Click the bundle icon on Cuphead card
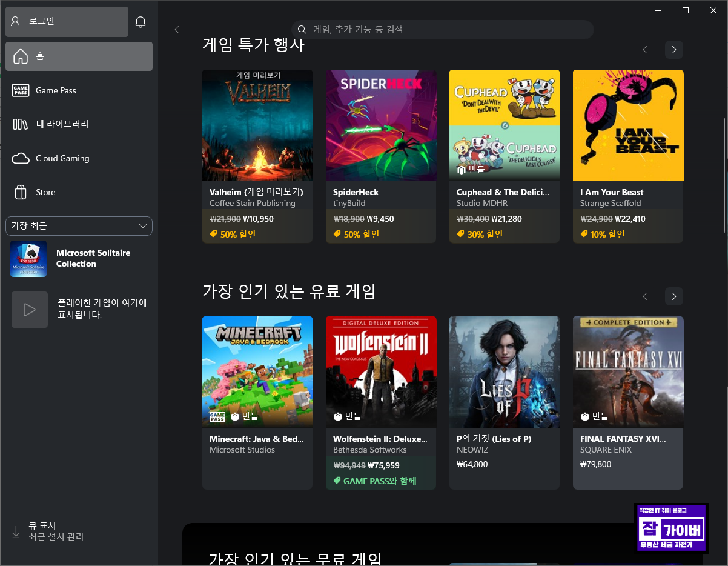728x566 pixels. pos(461,170)
